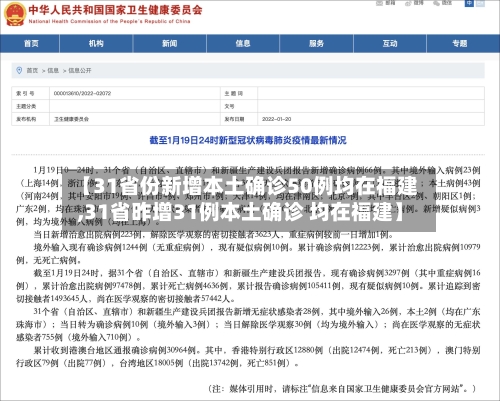Open the 机构 navigation tab

coord(96,43)
